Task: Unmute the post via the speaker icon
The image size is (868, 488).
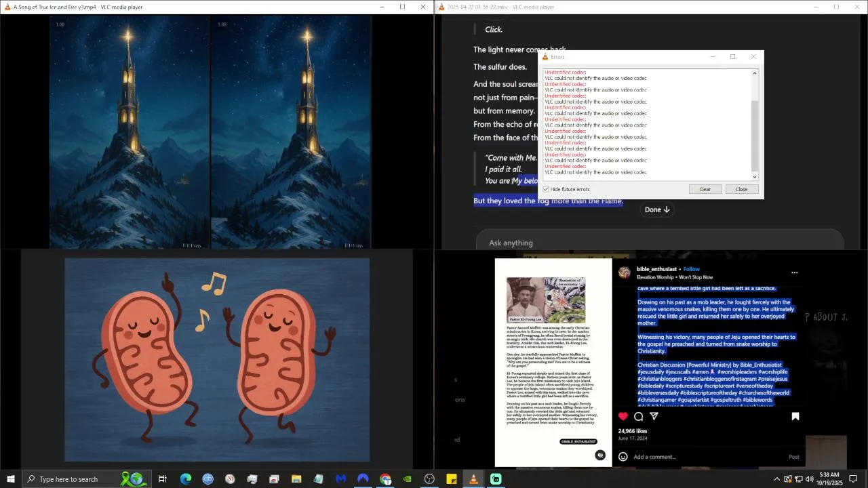Action: pos(599,455)
